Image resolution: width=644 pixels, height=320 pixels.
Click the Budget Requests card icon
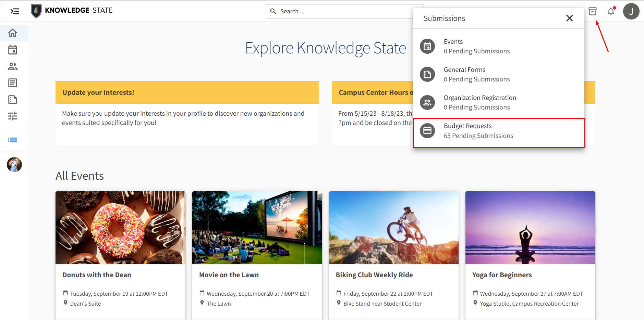pyautogui.click(x=427, y=131)
